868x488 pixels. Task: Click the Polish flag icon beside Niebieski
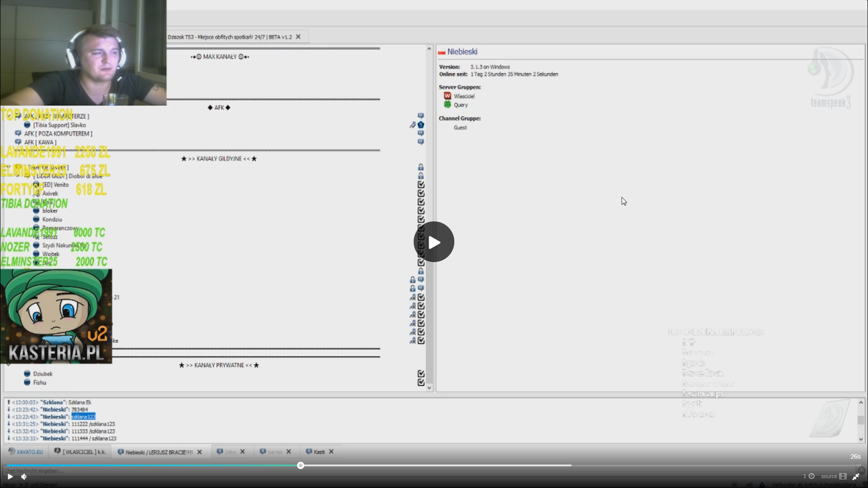[442, 52]
